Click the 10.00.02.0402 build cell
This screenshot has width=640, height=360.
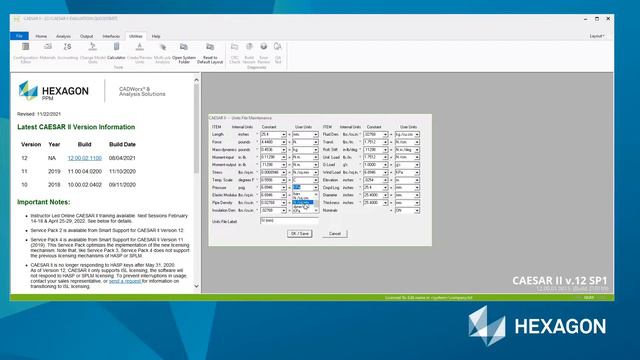pos(84,185)
